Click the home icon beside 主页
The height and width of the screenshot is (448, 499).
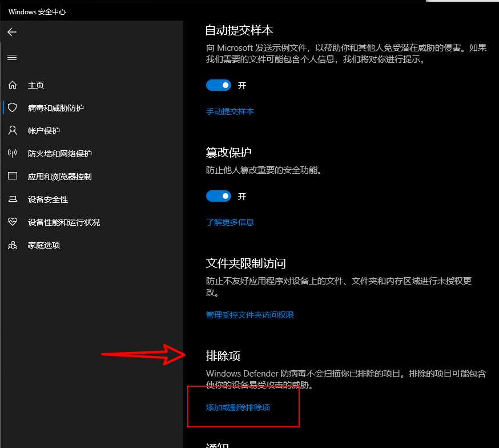coord(13,85)
